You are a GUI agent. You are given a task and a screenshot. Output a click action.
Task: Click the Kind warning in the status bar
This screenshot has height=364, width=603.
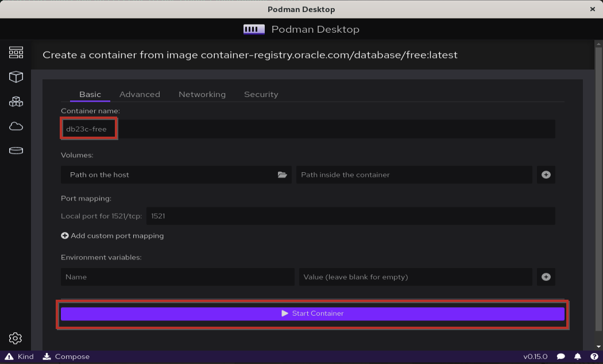pos(18,357)
